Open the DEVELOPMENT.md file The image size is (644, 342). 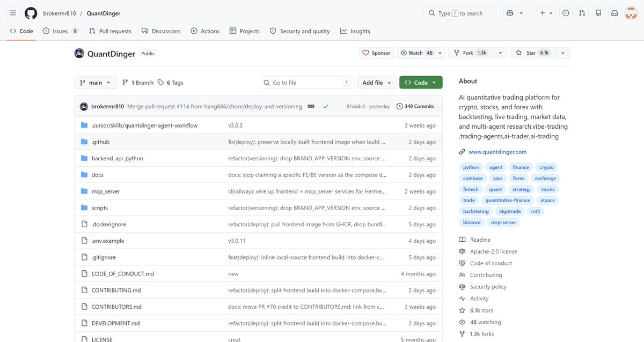[115, 323]
